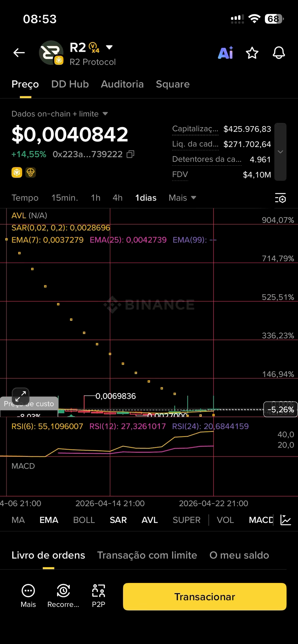Open chart settings icon next to timeframes
Viewport: 298px width, 644px height.
tap(280, 198)
